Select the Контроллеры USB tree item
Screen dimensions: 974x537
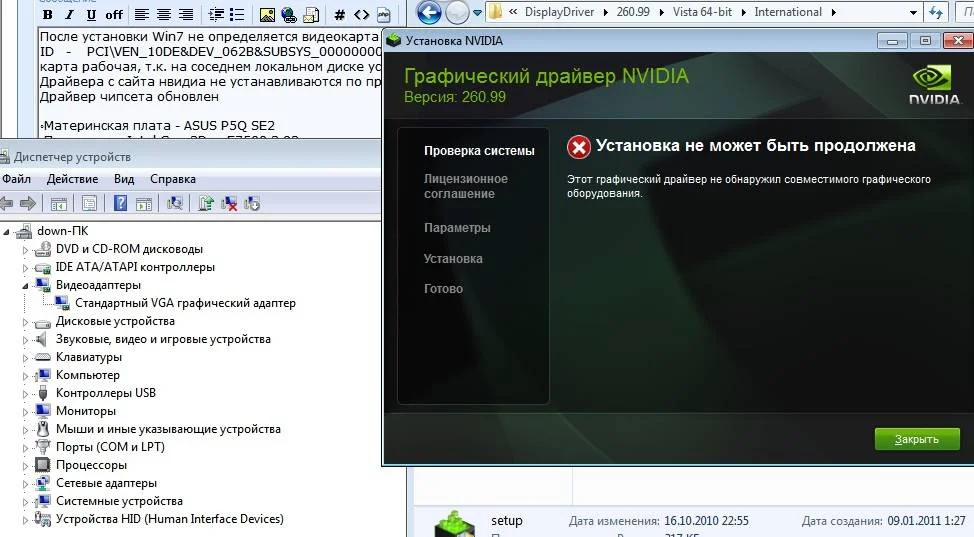(x=106, y=393)
